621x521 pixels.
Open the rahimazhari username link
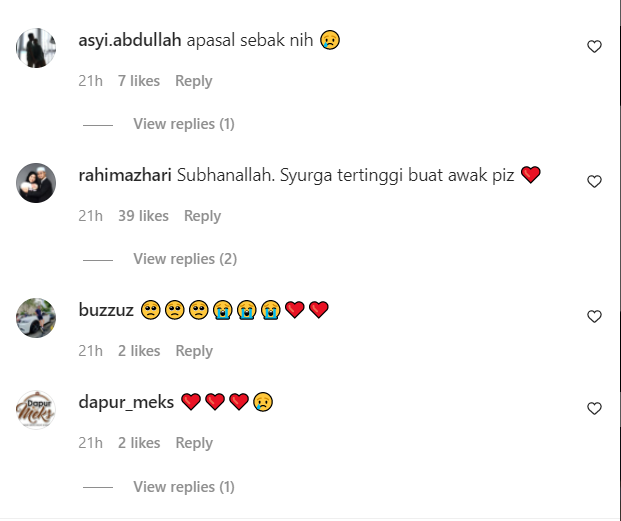pos(125,175)
